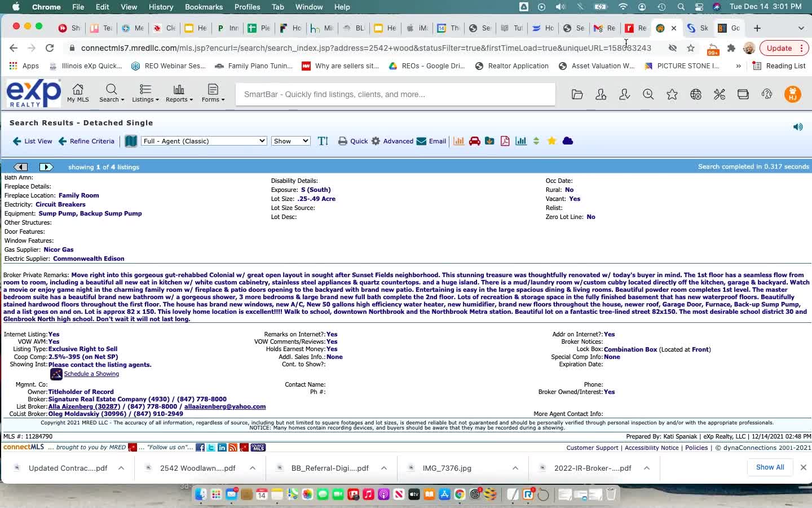This screenshot has width=812, height=508.
Task: Open the globe settings icon
Action: pos(696,95)
